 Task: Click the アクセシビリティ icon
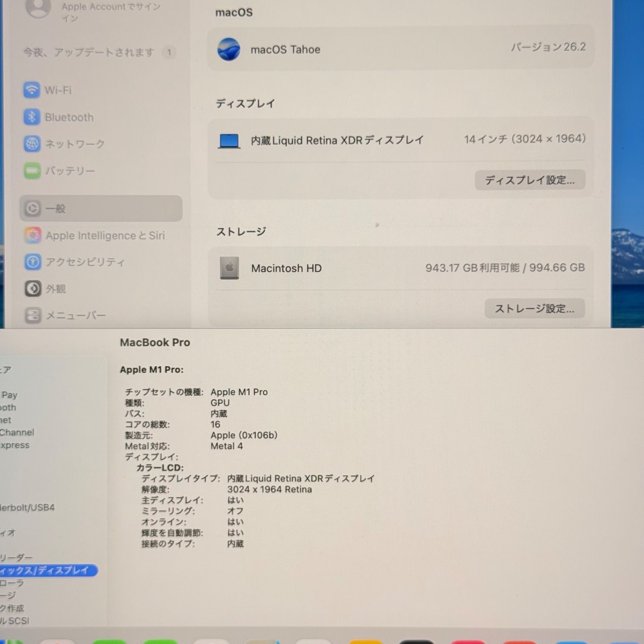coord(33,262)
